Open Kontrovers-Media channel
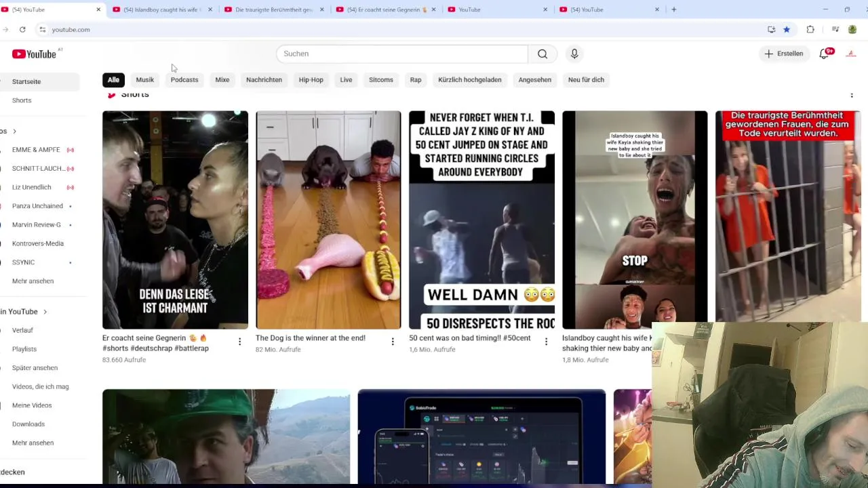Viewport: 868px width, 488px height. [39, 244]
